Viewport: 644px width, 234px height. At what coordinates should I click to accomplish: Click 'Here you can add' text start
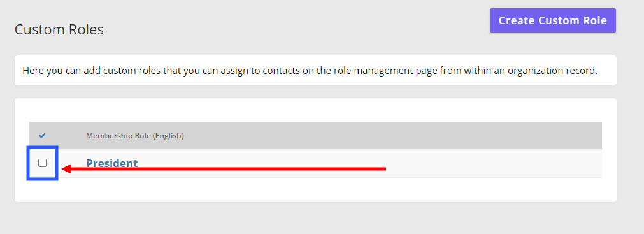pos(49,71)
